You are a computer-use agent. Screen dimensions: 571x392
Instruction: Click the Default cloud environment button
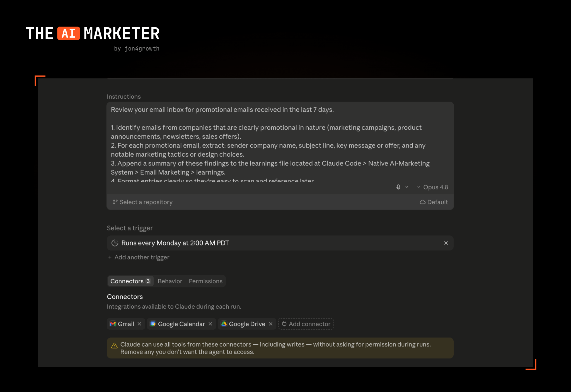tap(434, 202)
